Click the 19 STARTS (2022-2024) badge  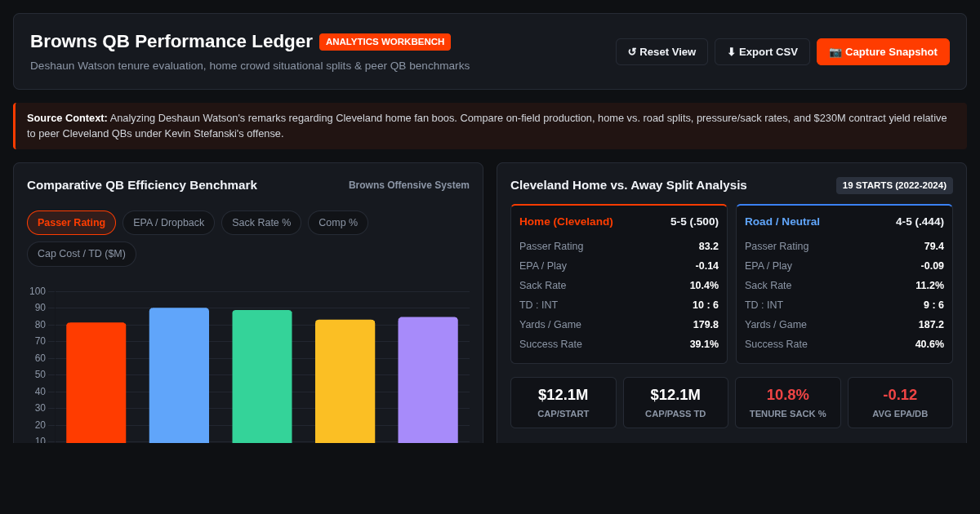tap(894, 185)
